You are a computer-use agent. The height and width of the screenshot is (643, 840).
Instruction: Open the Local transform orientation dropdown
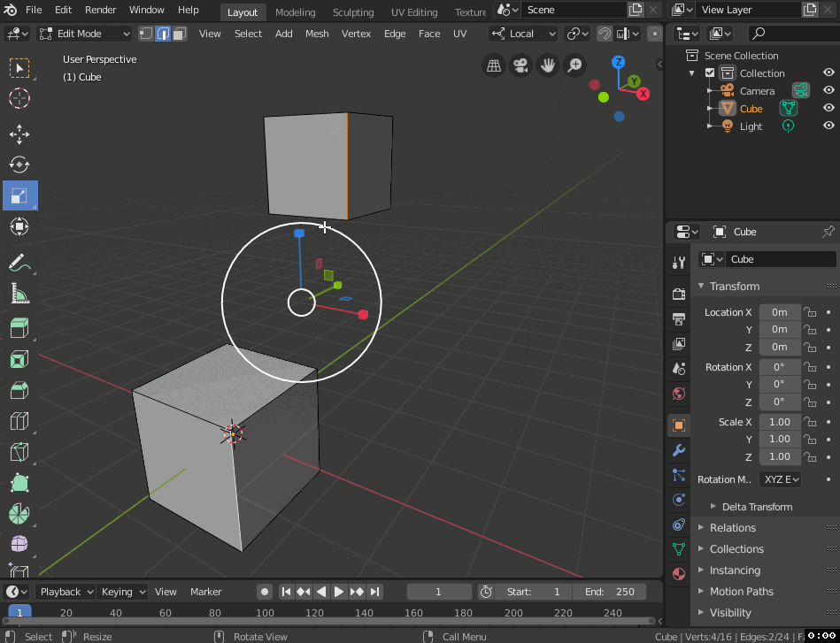(522, 33)
